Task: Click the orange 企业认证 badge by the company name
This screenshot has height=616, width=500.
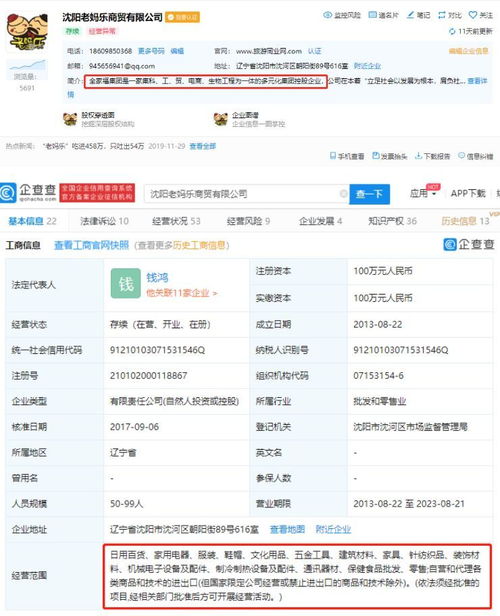Action: point(182,17)
